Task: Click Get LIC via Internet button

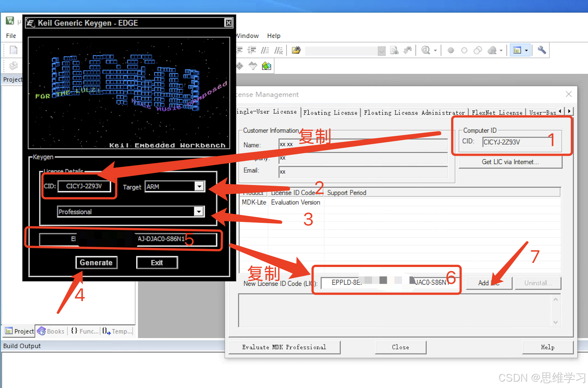Action: (x=510, y=162)
